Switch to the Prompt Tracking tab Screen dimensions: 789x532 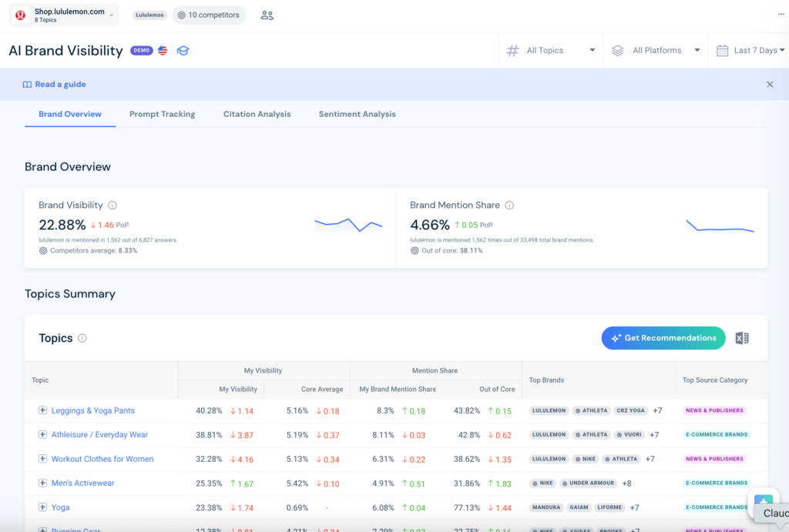tap(162, 114)
